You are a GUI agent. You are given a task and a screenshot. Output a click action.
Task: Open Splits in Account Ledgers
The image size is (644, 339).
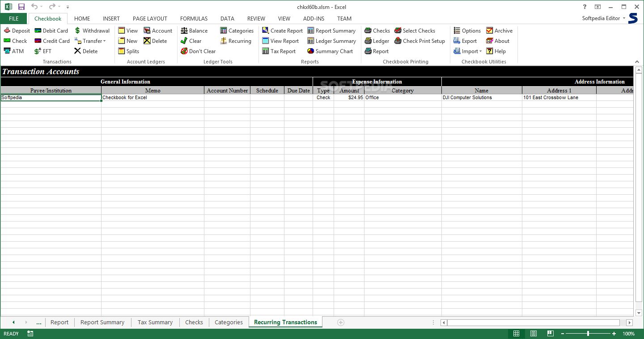click(129, 51)
